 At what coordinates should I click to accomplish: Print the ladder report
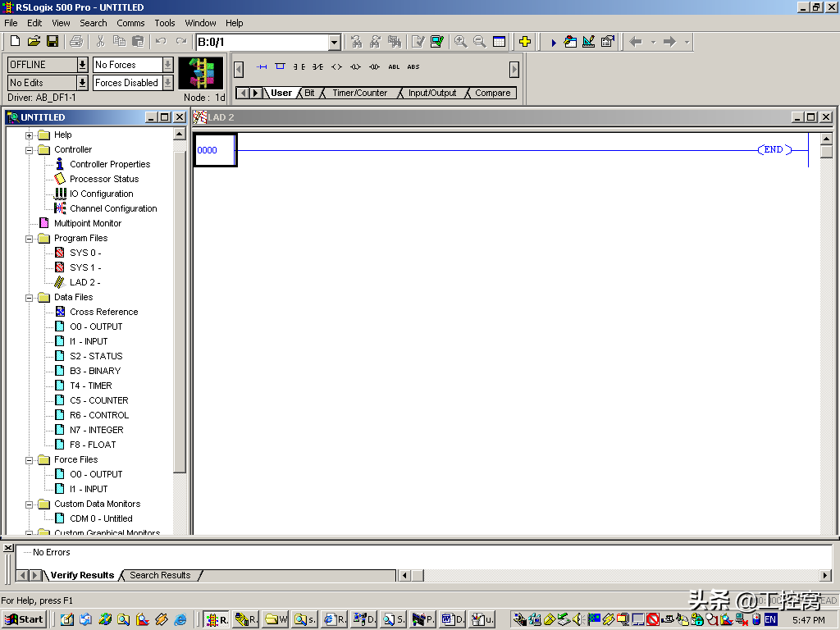tap(76, 41)
